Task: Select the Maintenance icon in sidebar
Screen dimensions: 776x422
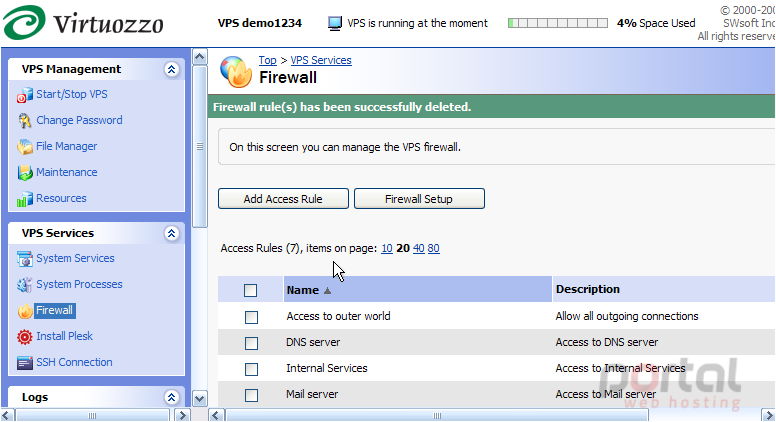Action: point(25,173)
